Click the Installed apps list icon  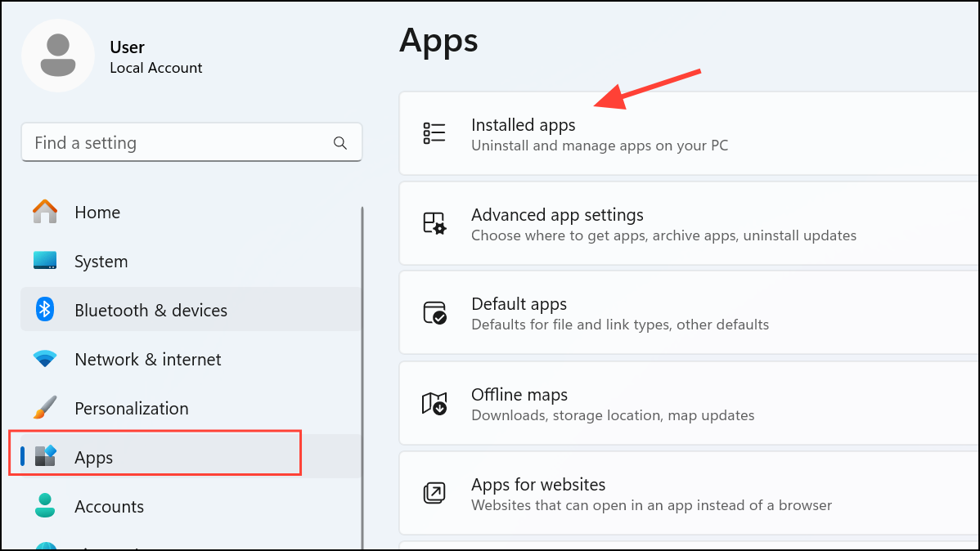(434, 133)
